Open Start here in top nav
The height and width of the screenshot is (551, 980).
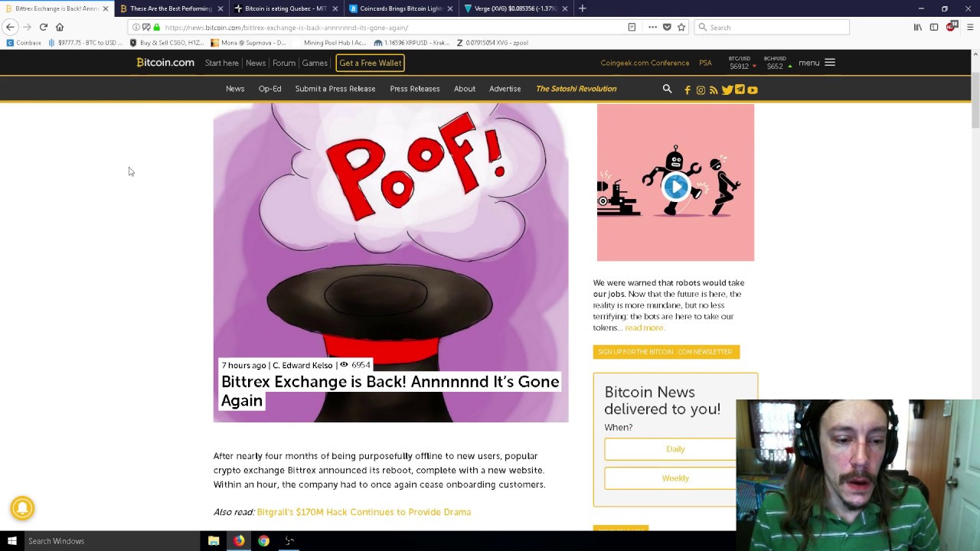click(x=222, y=63)
